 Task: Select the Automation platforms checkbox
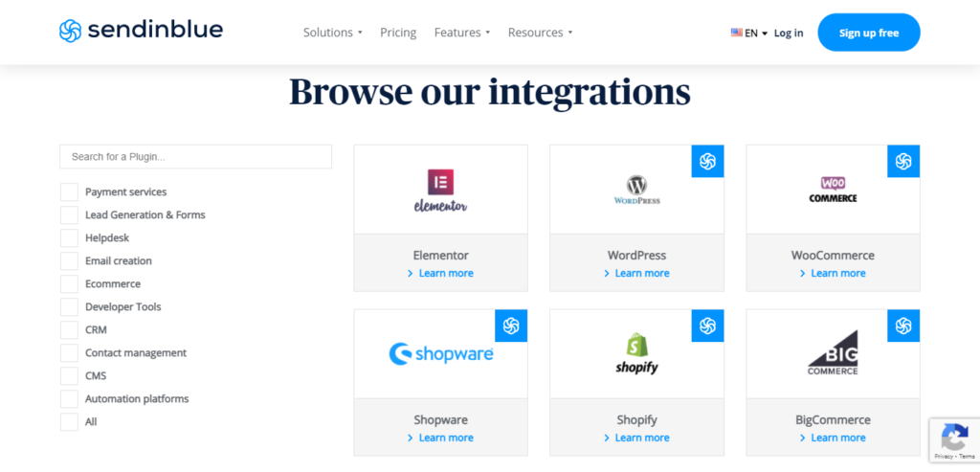click(x=69, y=398)
